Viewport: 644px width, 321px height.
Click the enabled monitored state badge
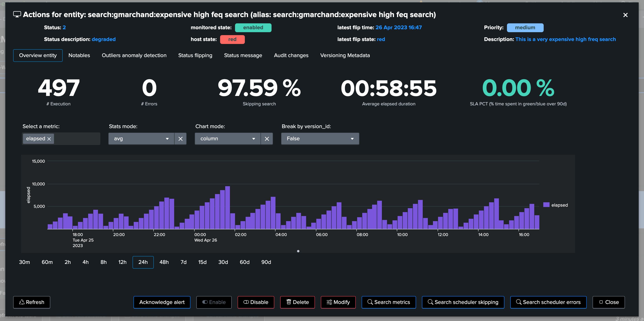(253, 28)
